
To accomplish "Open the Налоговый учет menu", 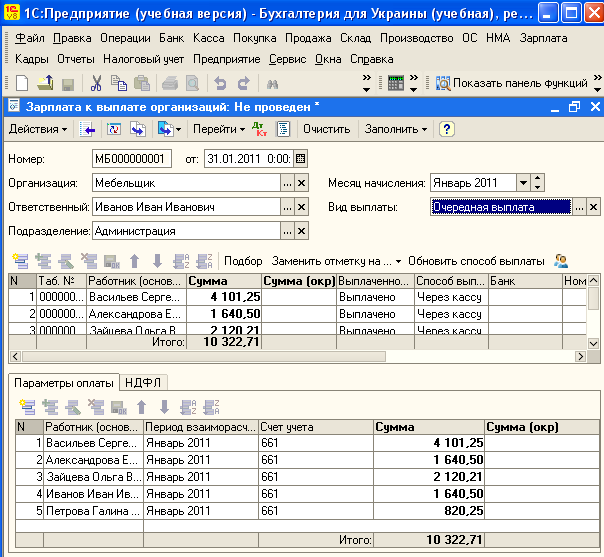I will pyautogui.click(x=143, y=59).
